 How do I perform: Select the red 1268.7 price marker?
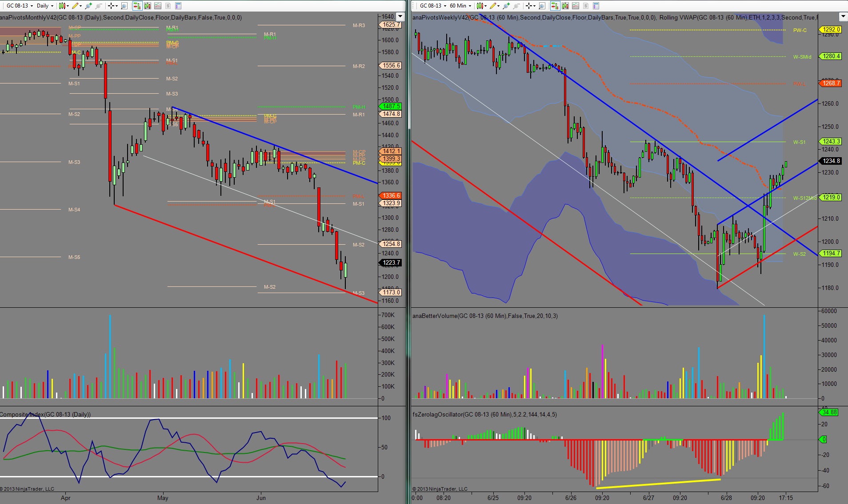830,83
